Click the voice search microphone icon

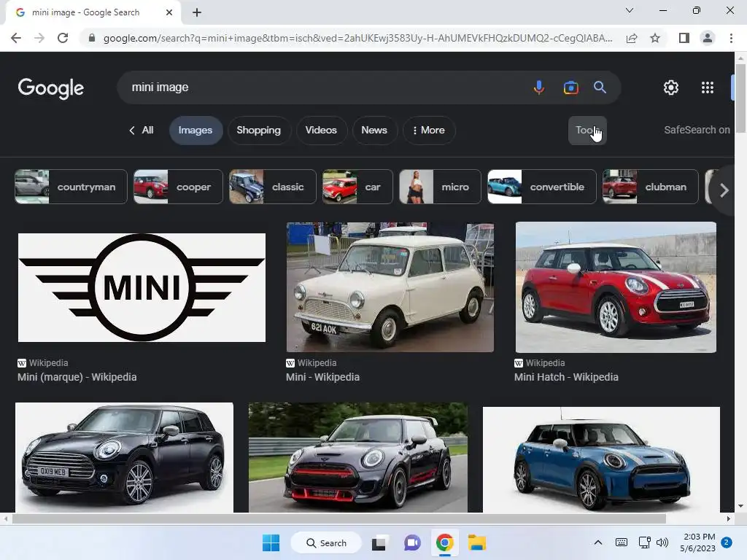[539, 87]
